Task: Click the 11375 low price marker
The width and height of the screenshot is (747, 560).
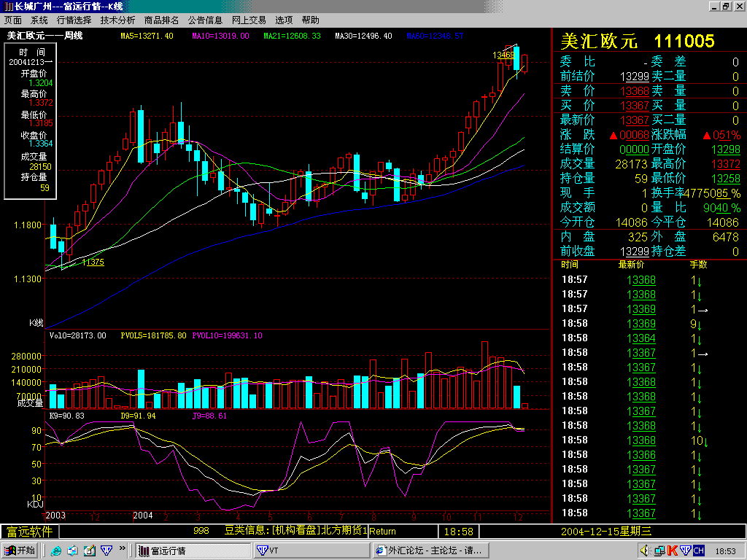Action: click(93, 262)
